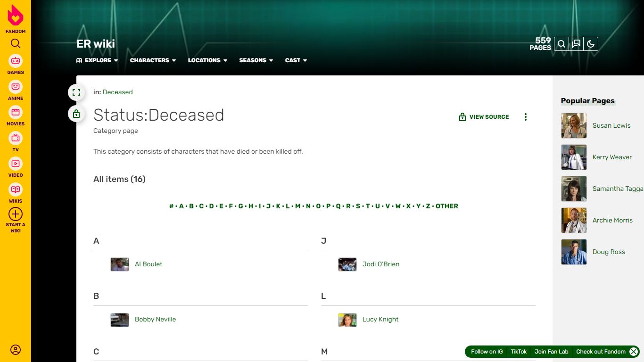Viewport: 644px width, 362px height.
Task: Jump to letter J in index
Action: pyautogui.click(x=268, y=206)
